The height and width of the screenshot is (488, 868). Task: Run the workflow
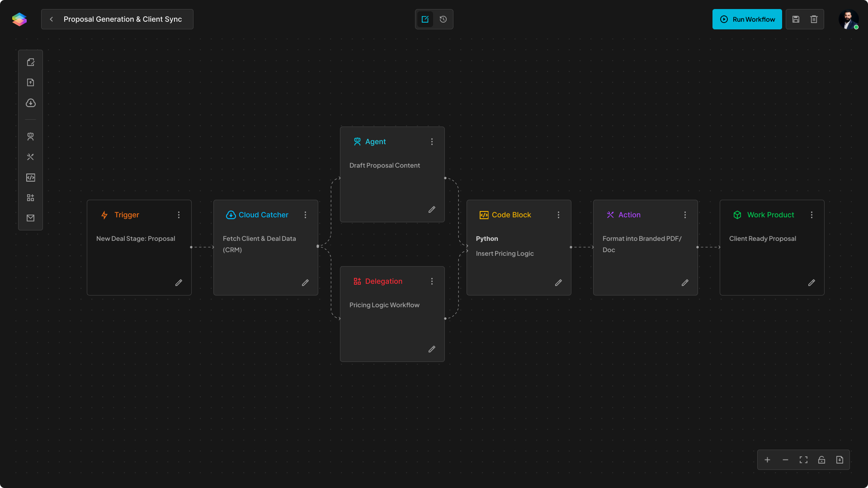pyautogui.click(x=747, y=19)
